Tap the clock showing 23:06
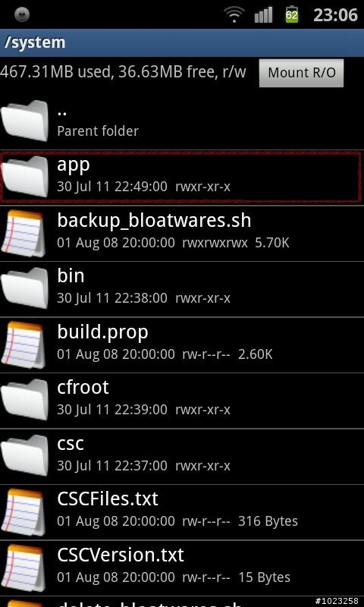The height and width of the screenshot is (607, 364). point(335,15)
